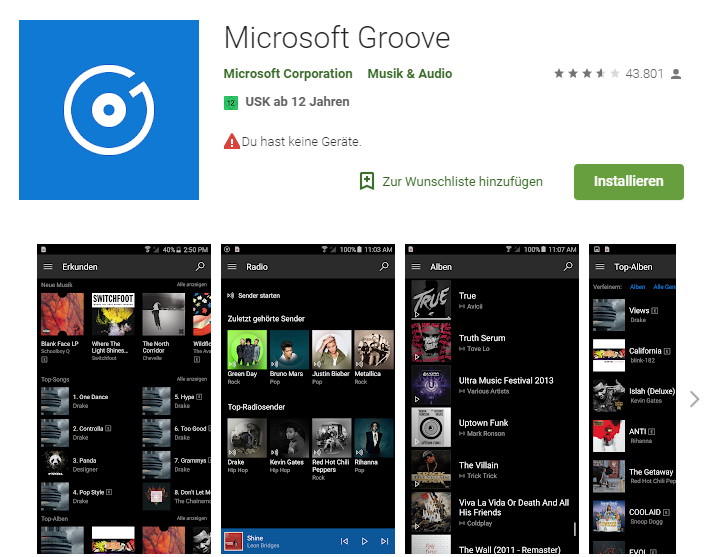Viewport: 710px width, 557px height.
Task: Add app via Zur Wunschliste hinzufügen
Action: pos(462,182)
